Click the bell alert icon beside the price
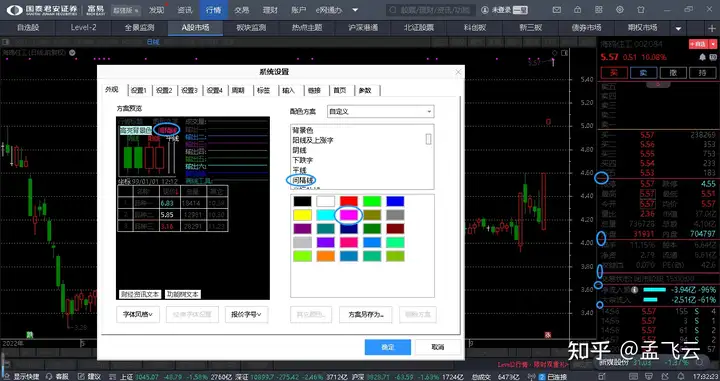720x381 pixels. [702, 57]
